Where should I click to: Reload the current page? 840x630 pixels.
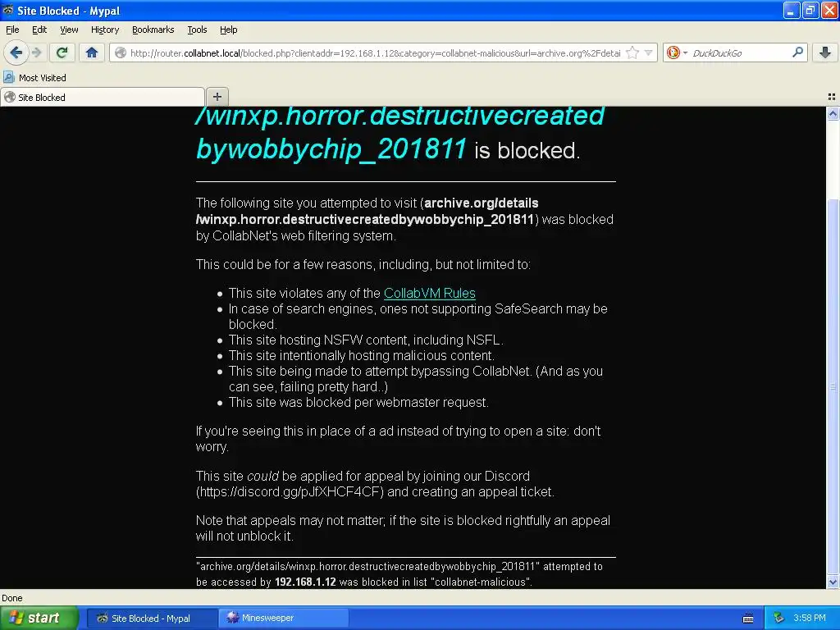coord(62,52)
